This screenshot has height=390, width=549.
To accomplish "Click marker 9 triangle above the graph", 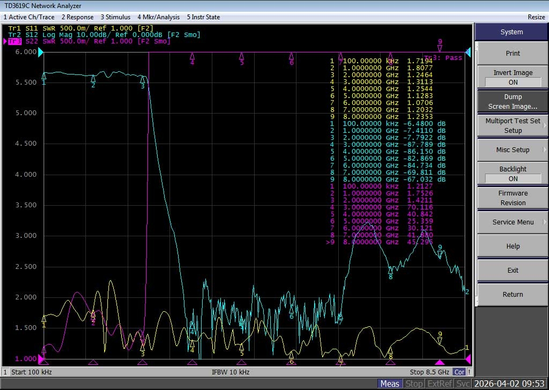I will click(x=440, y=46).
